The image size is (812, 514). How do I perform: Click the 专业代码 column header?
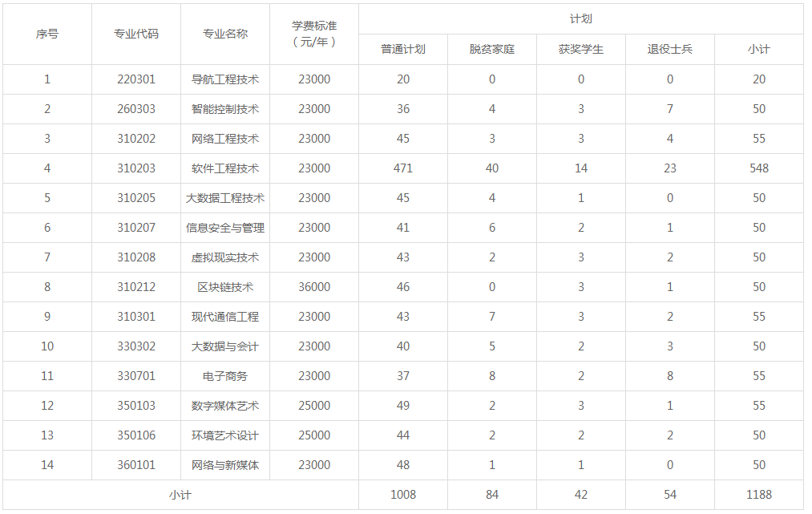tap(136, 34)
